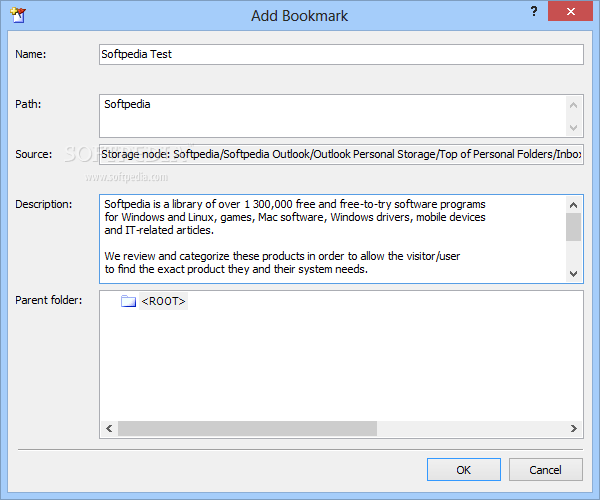Click the Add Bookmark title bar icon
This screenshot has height=500, width=600.
coord(18,15)
